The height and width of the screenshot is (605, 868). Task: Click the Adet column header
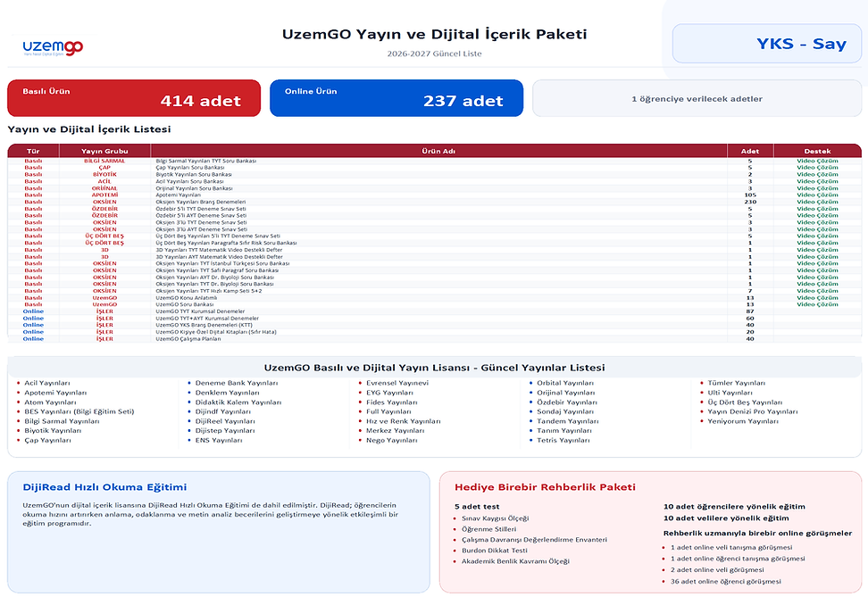pyautogui.click(x=750, y=151)
